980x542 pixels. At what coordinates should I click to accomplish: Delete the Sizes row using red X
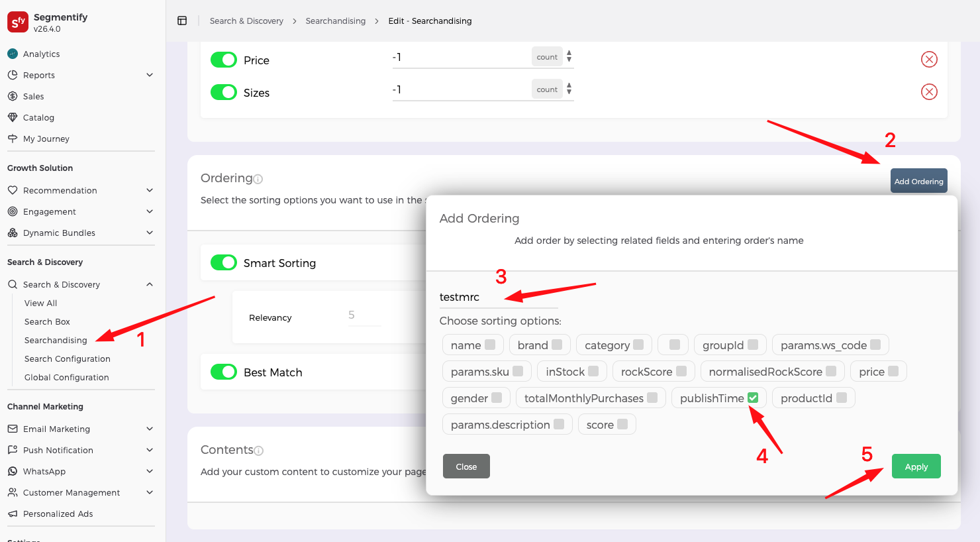click(929, 92)
